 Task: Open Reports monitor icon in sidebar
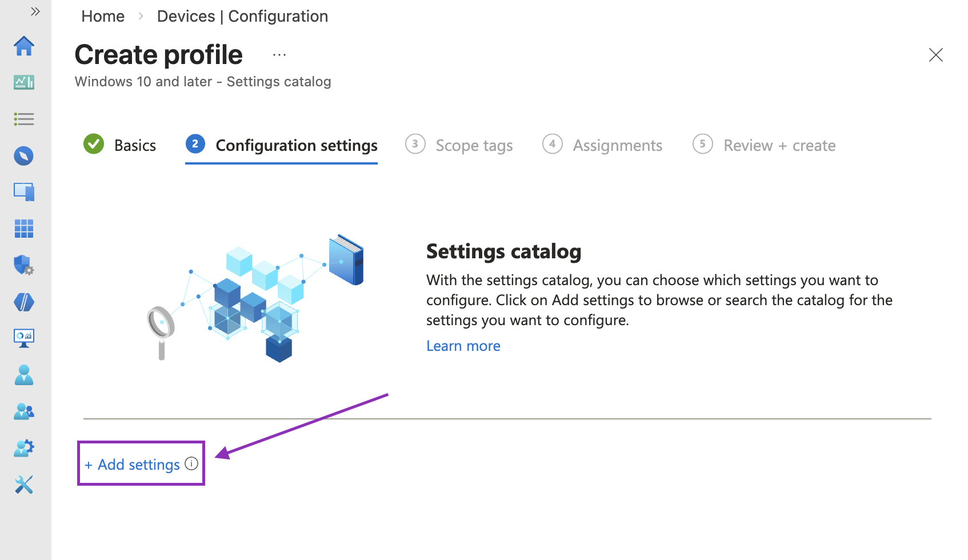click(x=24, y=338)
